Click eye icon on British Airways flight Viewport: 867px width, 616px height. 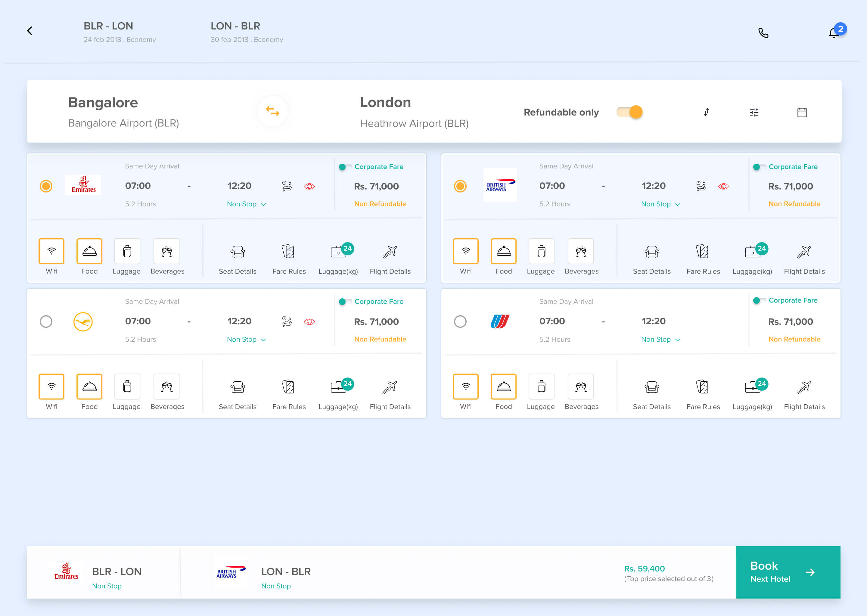click(723, 186)
